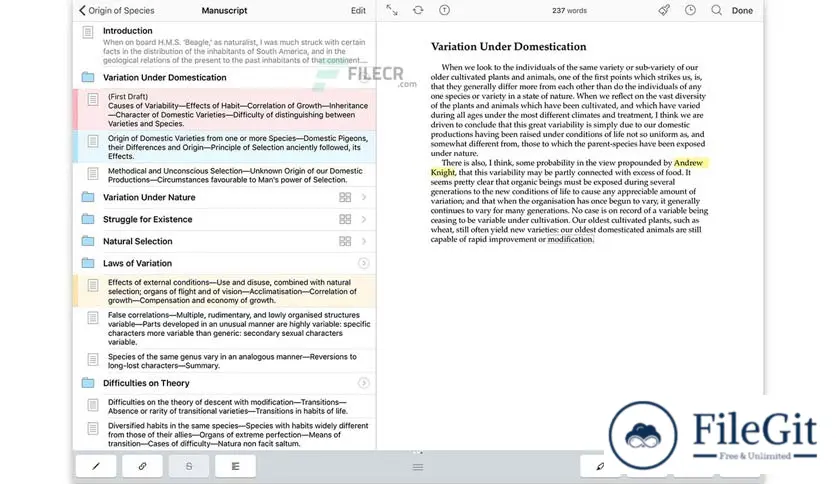The height and width of the screenshot is (484, 836).
Task: Tap the 237 words counter
Action: [x=569, y=10]
